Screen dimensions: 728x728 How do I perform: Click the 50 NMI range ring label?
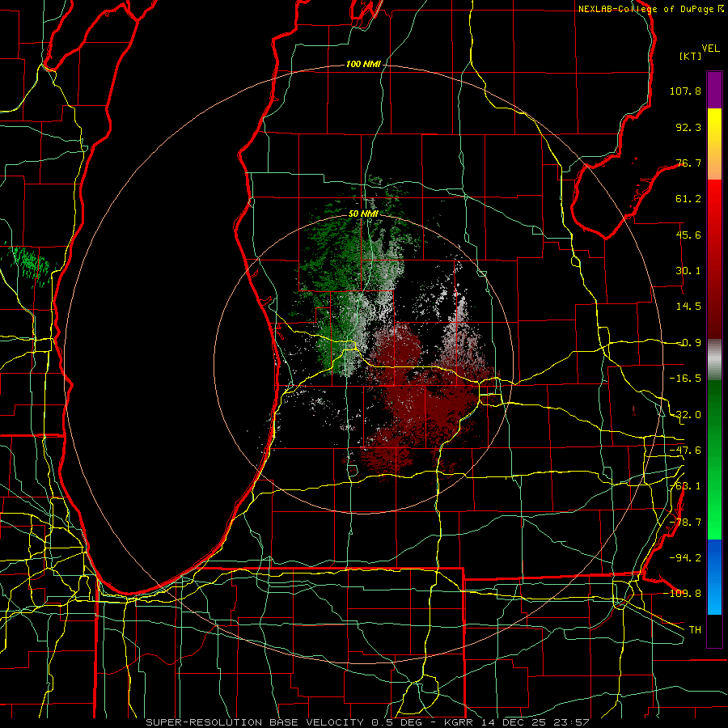[x=363, y=214]
